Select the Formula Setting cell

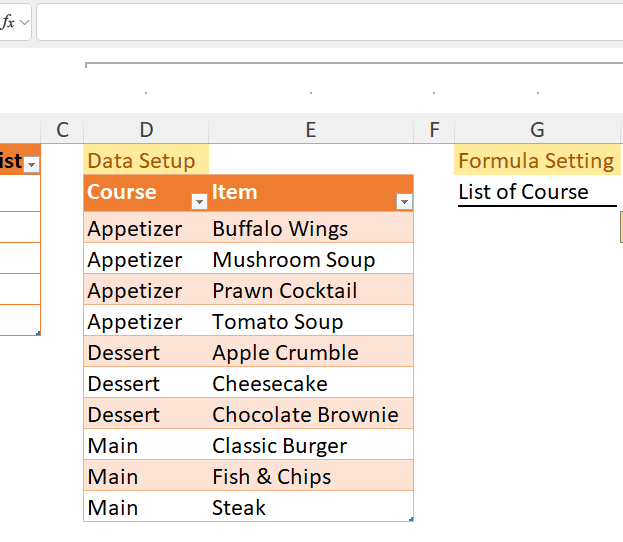point(537,161)
